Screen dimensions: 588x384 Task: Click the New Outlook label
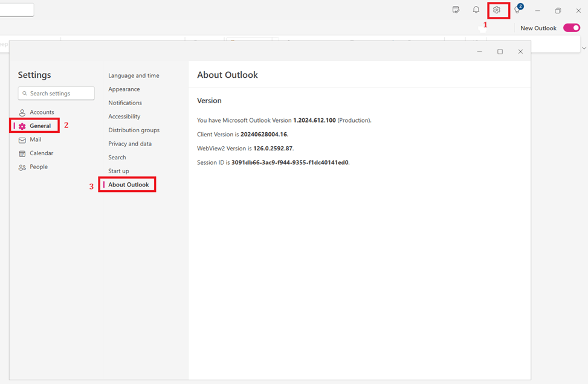[538, 28]
